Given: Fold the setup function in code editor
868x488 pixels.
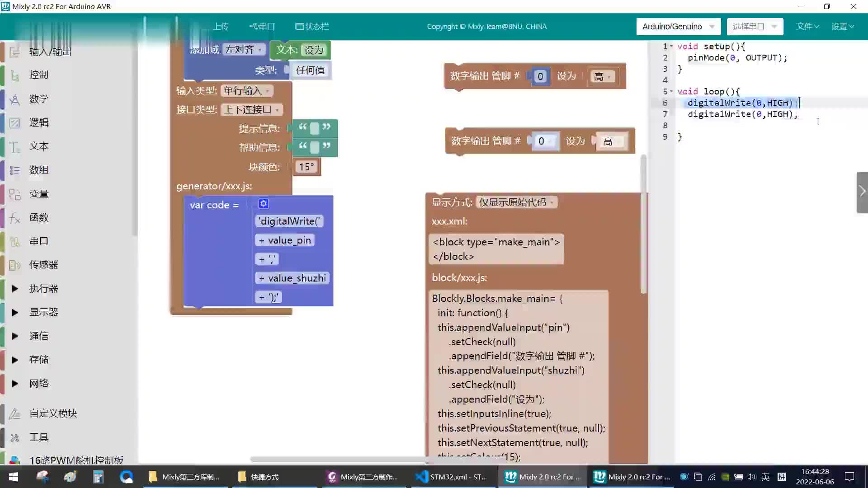Looking at the screenshot, I should [x=671, y=47].
